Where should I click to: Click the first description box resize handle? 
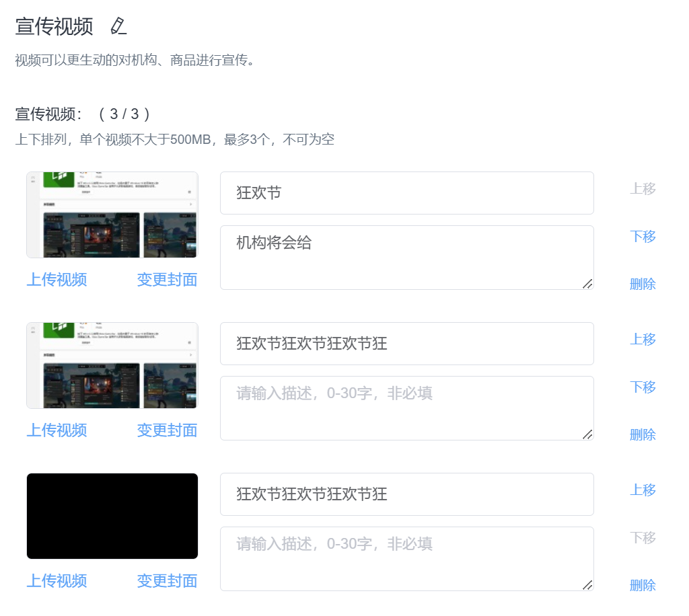[587, 284]
